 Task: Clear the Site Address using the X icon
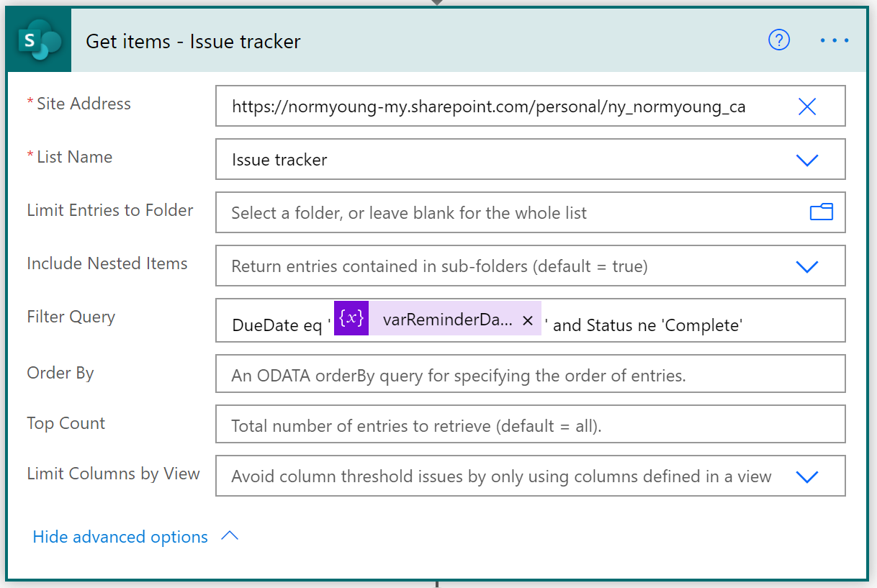tap(806, 106)
